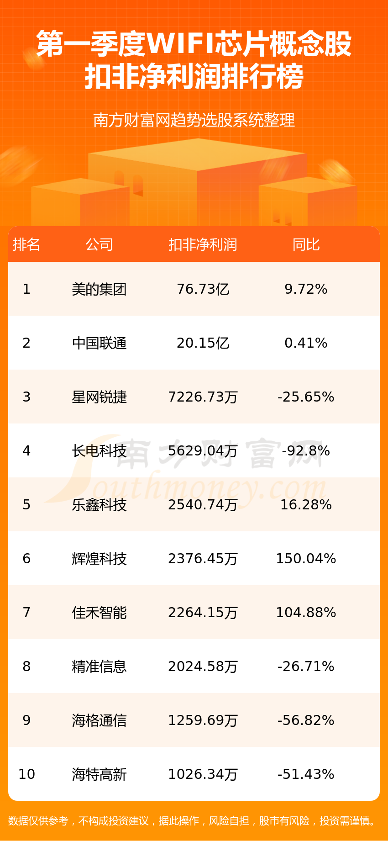Select company name 长电科技
The image size is (388, 868).
99,451
